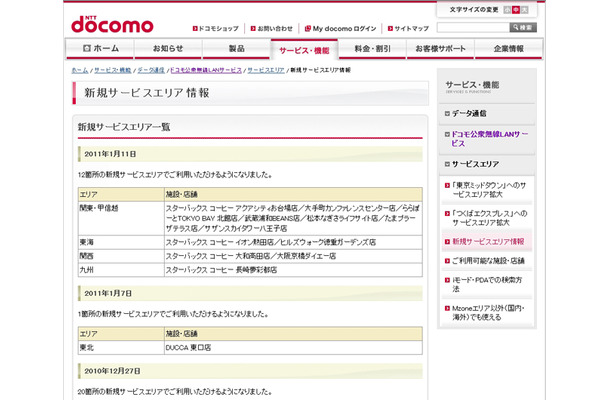The width and height of the screenshot is (610, 400).
Task: Open ドコモショップ header link
Action: pos(219,28)
